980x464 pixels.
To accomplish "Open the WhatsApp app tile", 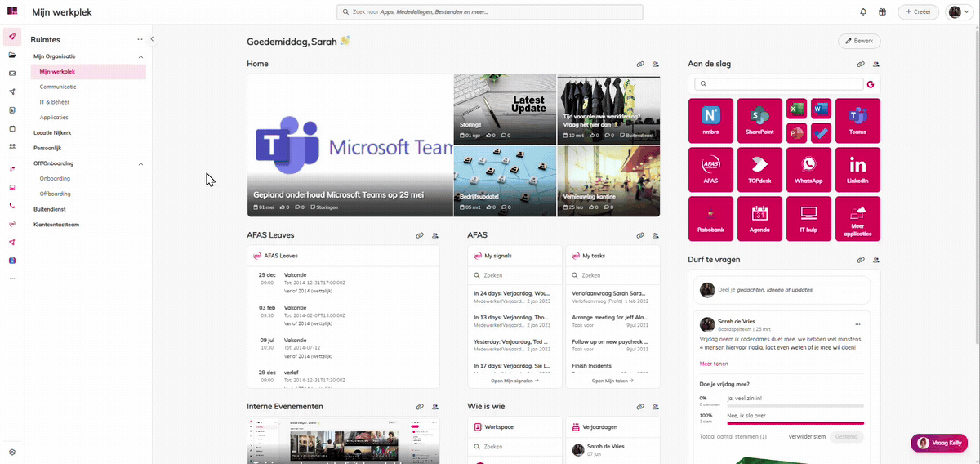I will 808,170.
